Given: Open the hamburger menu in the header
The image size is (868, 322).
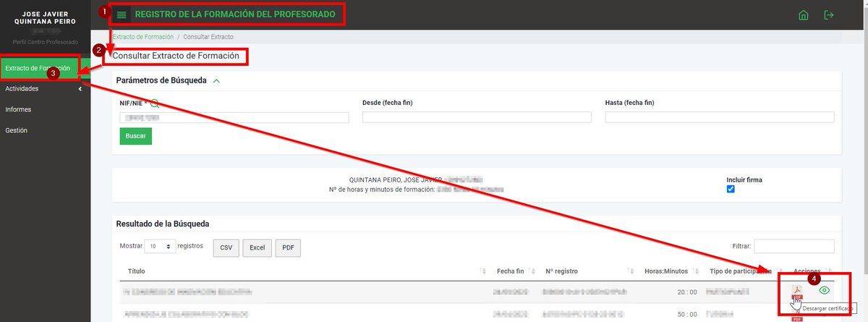Looking at the screenshot, I should tap(122, 15).
